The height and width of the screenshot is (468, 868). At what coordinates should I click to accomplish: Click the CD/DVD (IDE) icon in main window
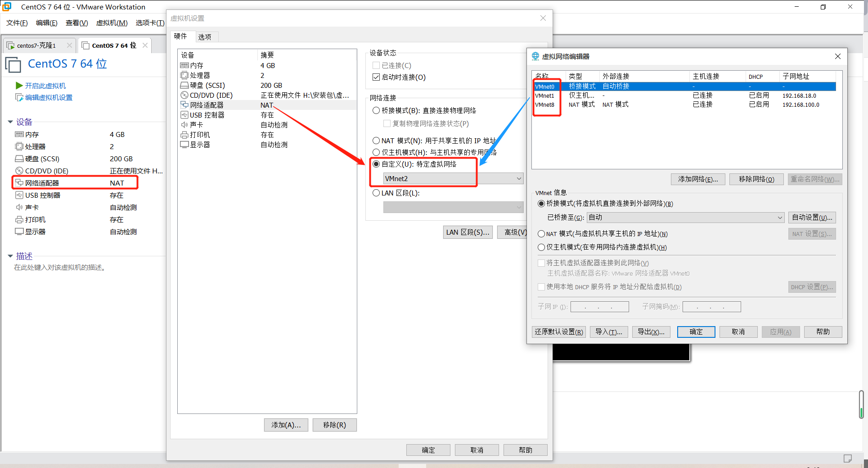pyautogui.click(x=19, y=171)
